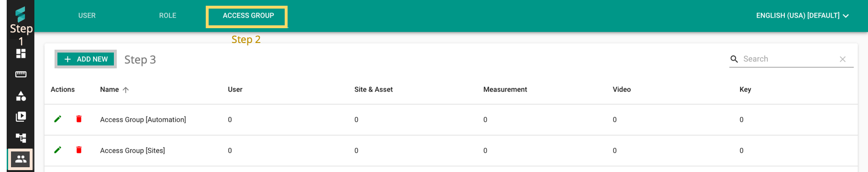Image resolution: width=868 pixels, height=172 pixels.
Task: Click the Name column header
Action: [x=109, y=89]
